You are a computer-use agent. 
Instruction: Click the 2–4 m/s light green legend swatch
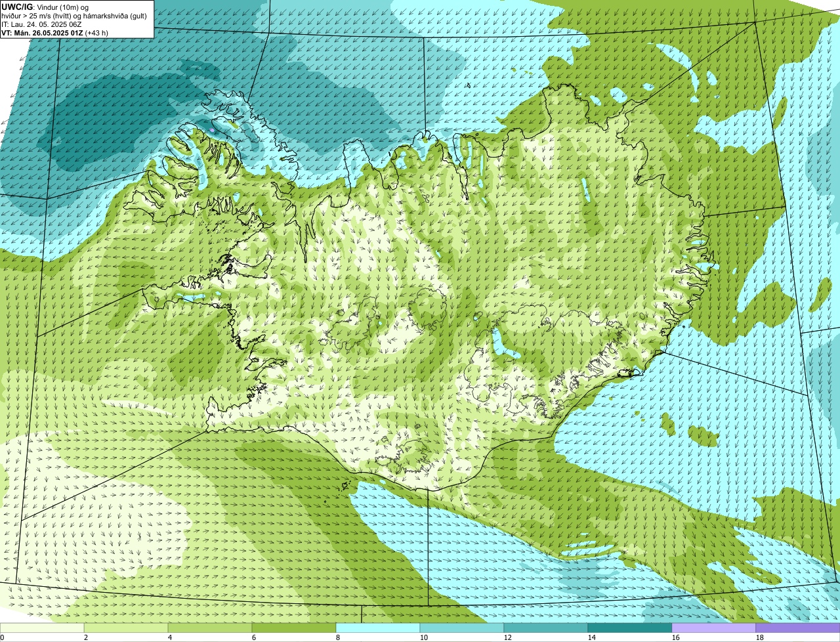(126, 628)
